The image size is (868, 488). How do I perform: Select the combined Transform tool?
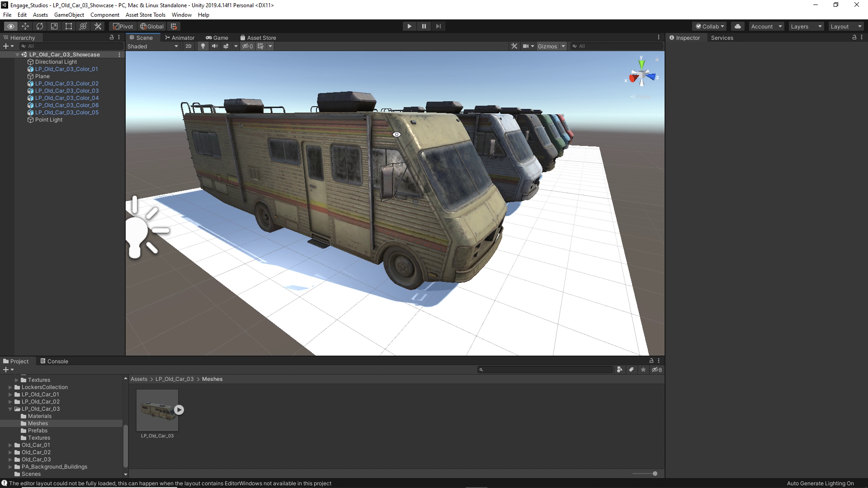coord(83,26)
